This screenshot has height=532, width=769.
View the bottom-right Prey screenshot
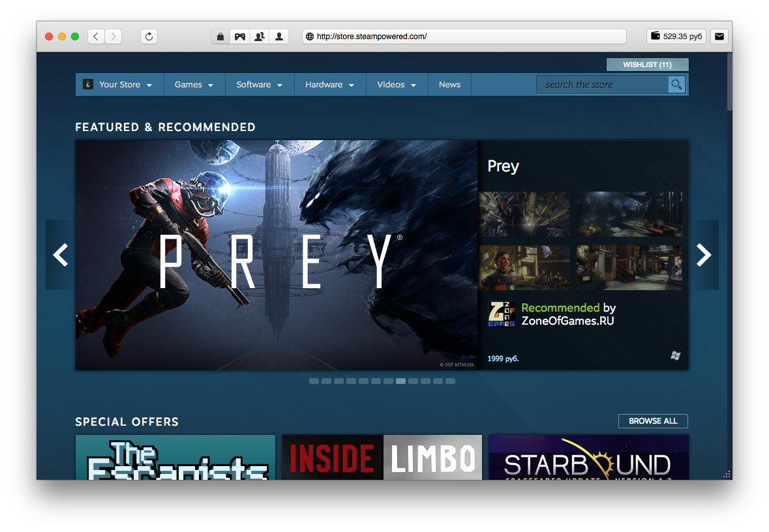[629, 268]
